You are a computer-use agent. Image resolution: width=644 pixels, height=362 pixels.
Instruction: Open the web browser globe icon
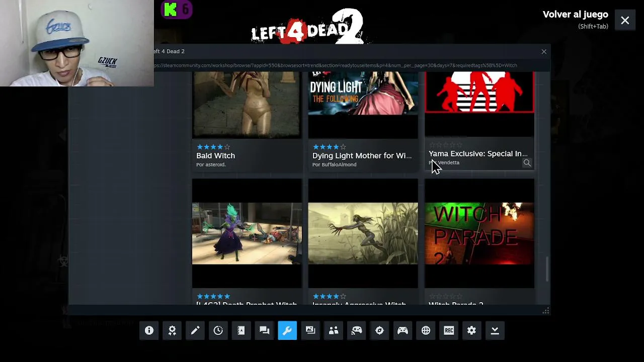(x=426, y=330)
